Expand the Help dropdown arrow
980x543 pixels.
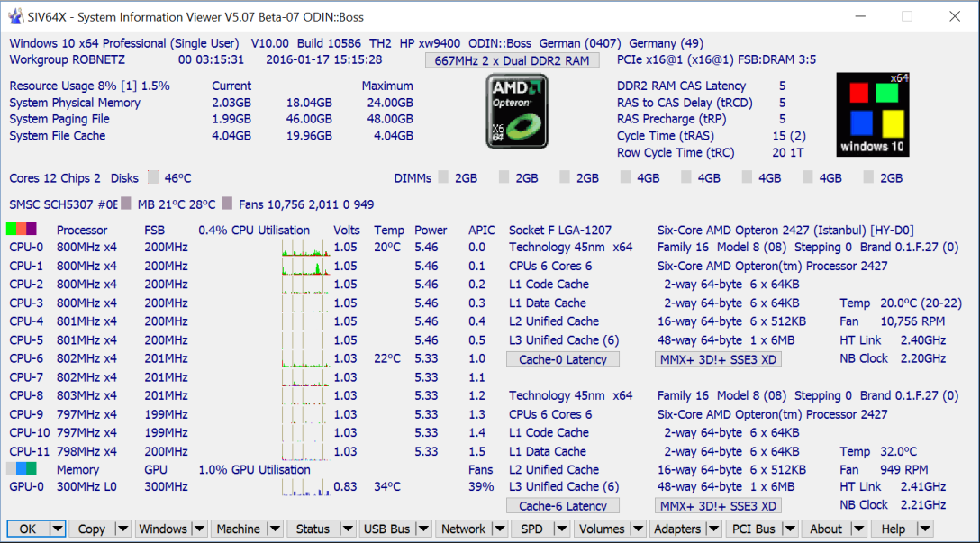tap(924, 529)
